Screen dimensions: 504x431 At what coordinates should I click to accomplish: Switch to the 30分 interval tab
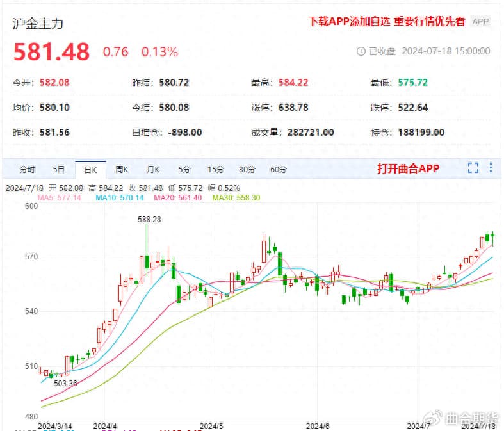click(247, 169)
